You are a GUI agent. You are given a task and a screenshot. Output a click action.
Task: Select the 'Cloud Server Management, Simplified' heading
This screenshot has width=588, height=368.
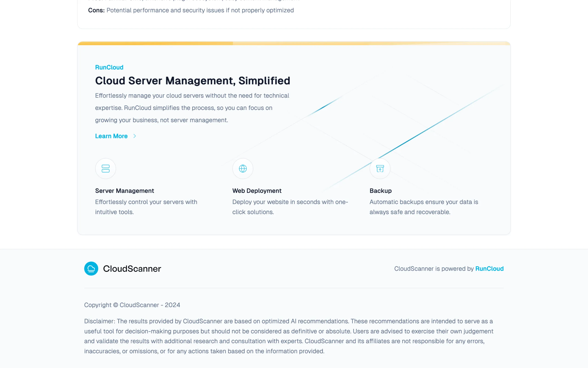click(193, 81)
